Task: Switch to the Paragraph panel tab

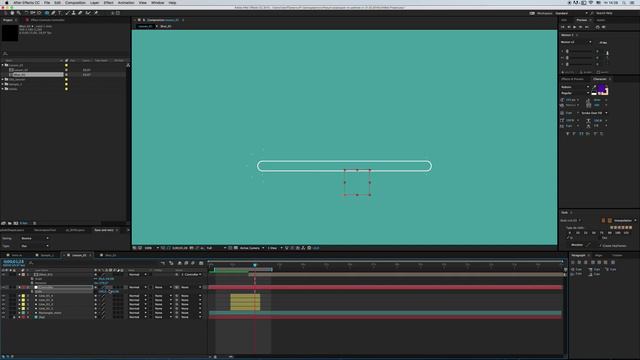Action: coord(578,255)
